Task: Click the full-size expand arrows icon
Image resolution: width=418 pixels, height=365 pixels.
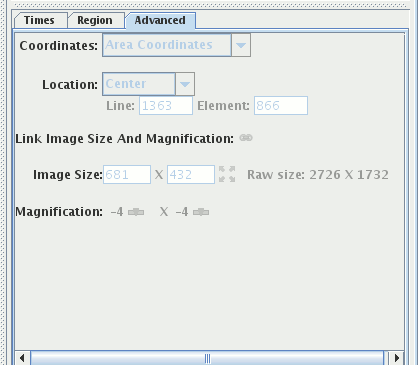Action: [x=227, y=174]
